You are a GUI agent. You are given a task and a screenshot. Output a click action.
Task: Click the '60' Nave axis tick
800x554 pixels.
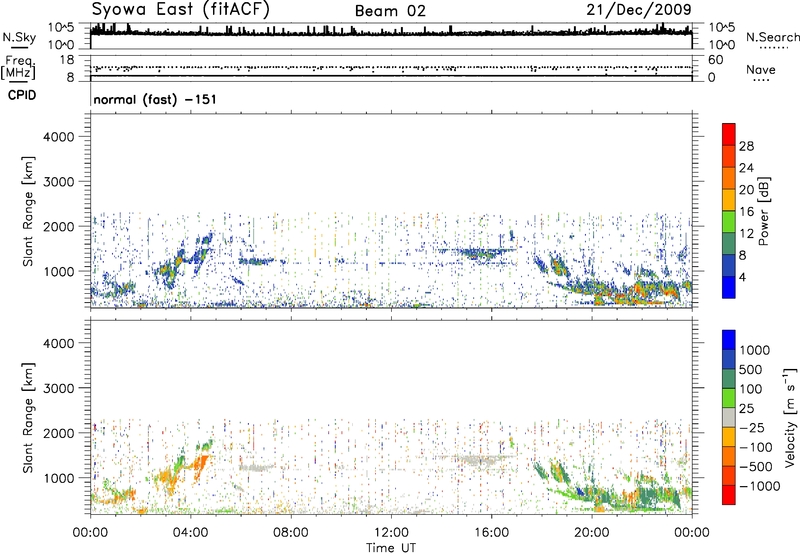point(715,60)
